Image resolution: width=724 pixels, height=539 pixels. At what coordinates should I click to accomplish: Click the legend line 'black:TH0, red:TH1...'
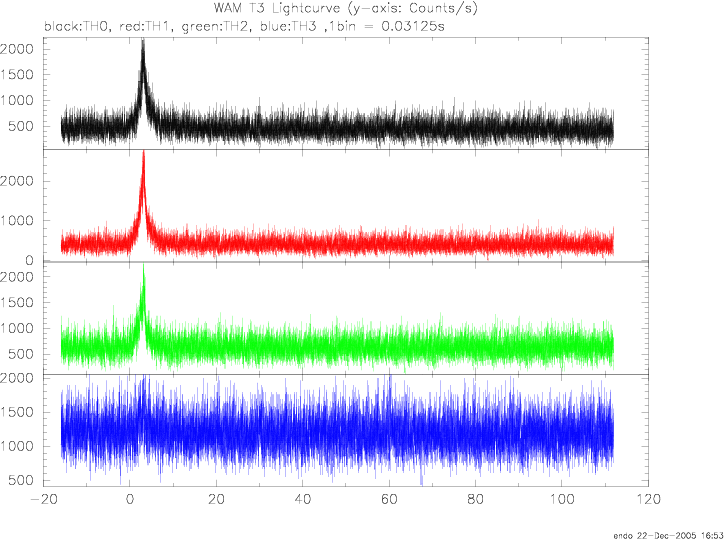(244, 26)
